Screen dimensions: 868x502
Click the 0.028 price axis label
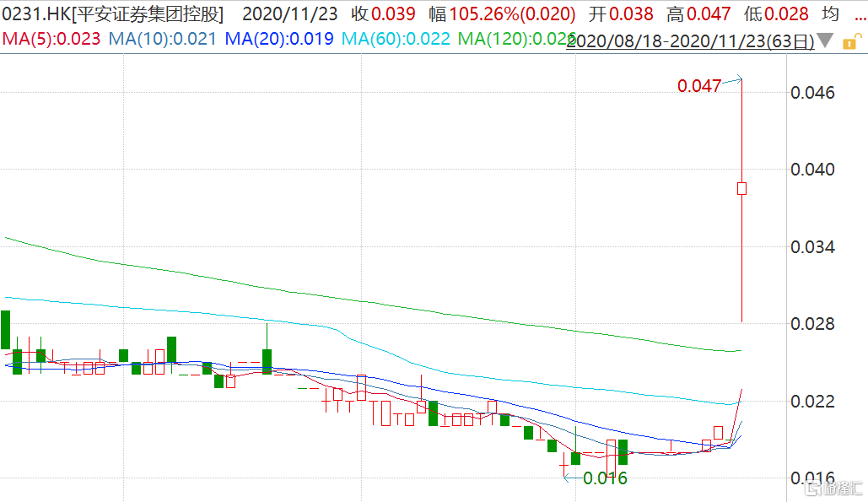[x=812, y=325]
